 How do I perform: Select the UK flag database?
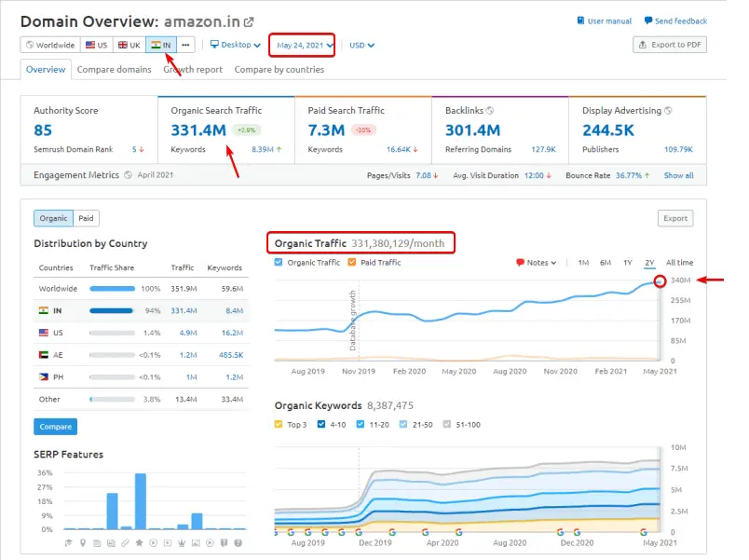click(129, 45)
